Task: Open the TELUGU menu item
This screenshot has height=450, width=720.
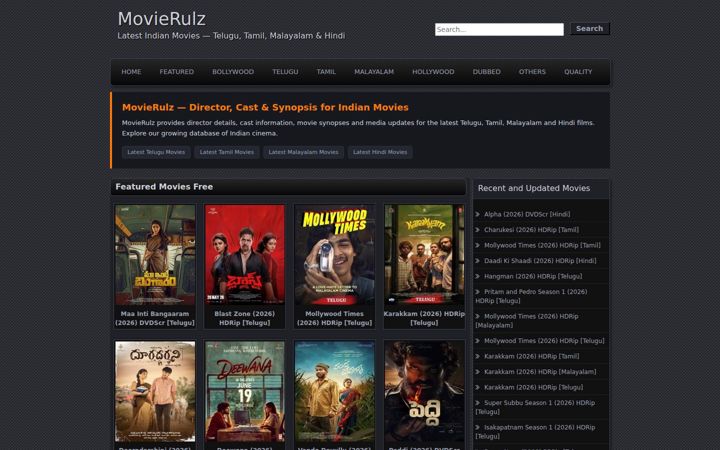Action: click(285, 72)
